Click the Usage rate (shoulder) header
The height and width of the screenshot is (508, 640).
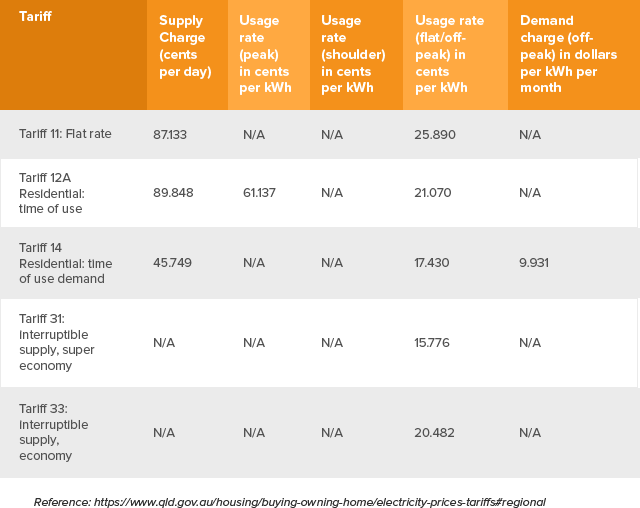[x=353, y=54]
